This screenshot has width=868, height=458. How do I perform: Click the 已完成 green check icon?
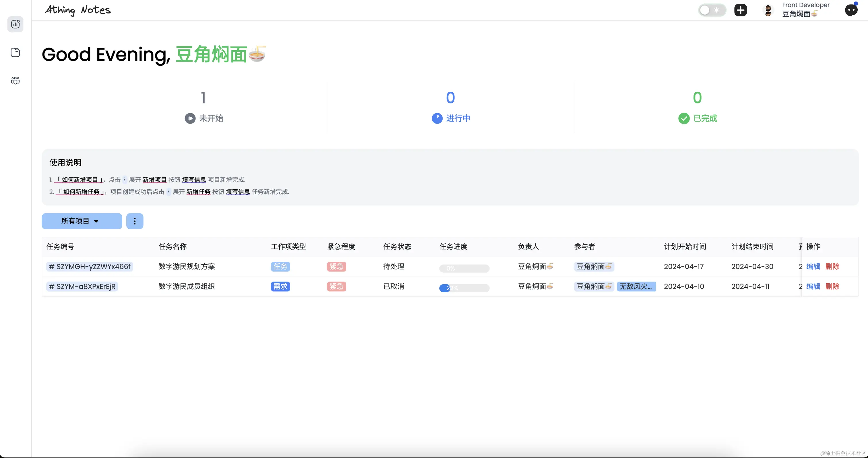coord(684,118)
